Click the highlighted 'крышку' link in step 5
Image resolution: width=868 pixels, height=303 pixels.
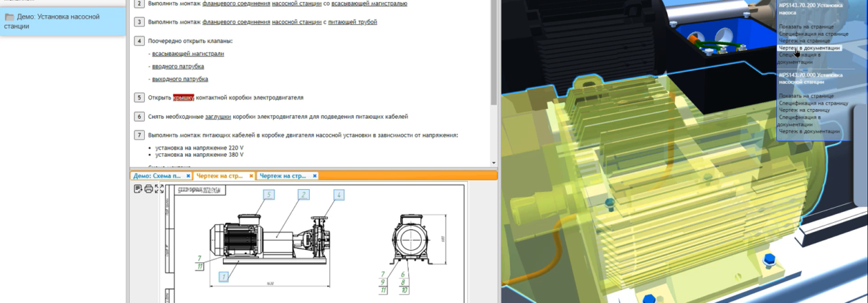click(184, 97)
